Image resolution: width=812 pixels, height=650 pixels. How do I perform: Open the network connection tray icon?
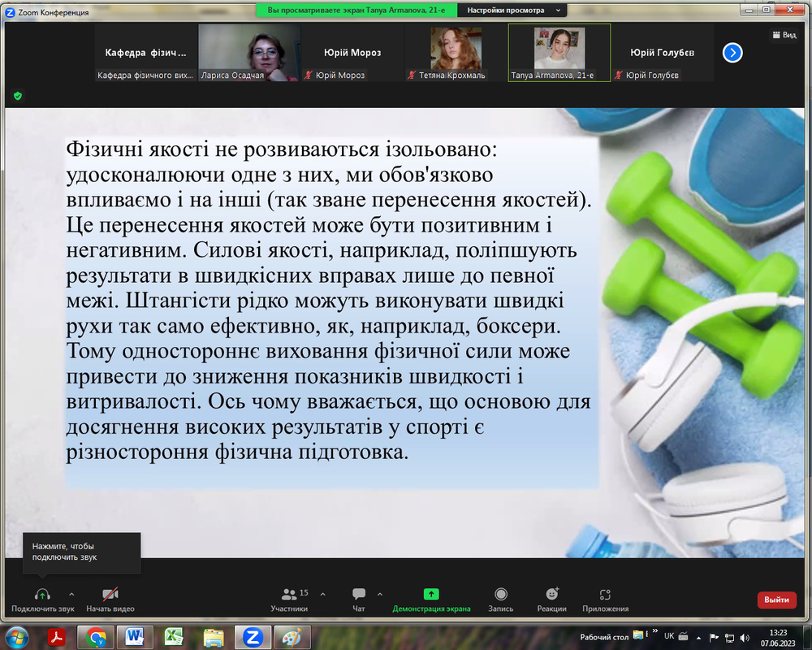tap(729, 638)
